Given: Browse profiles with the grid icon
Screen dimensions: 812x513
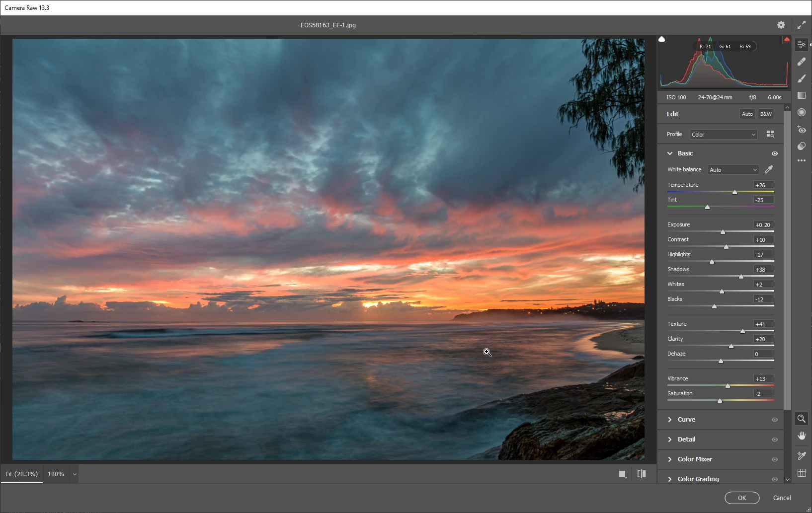Looking at the screenshot, I should point(770,134).
